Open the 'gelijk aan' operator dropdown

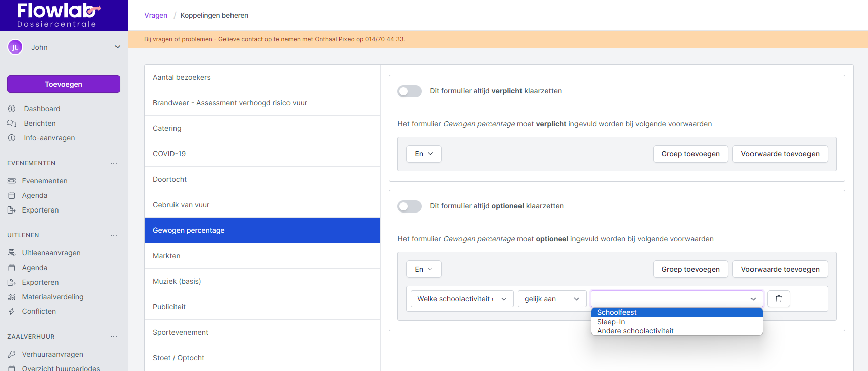point(552,299)
